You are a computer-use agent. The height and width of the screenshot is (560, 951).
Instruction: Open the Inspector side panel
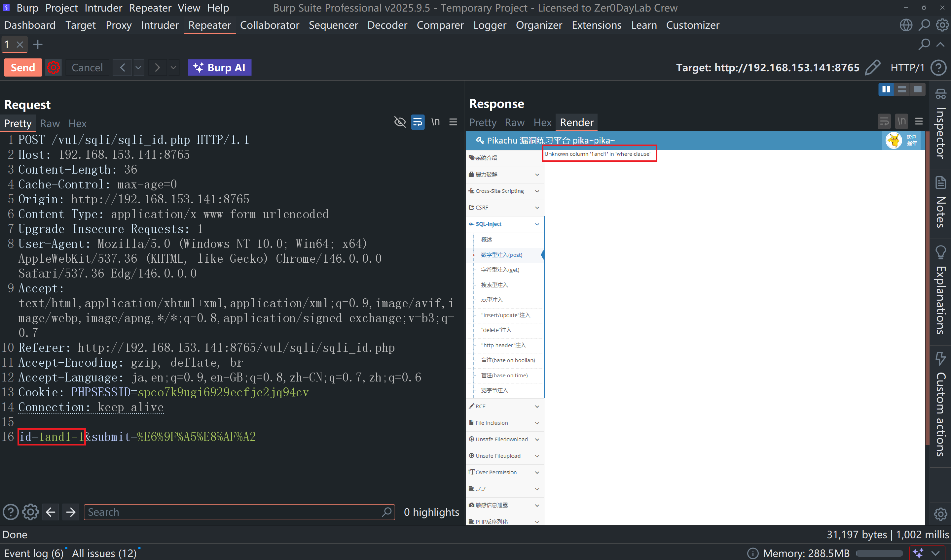[940, 124]
